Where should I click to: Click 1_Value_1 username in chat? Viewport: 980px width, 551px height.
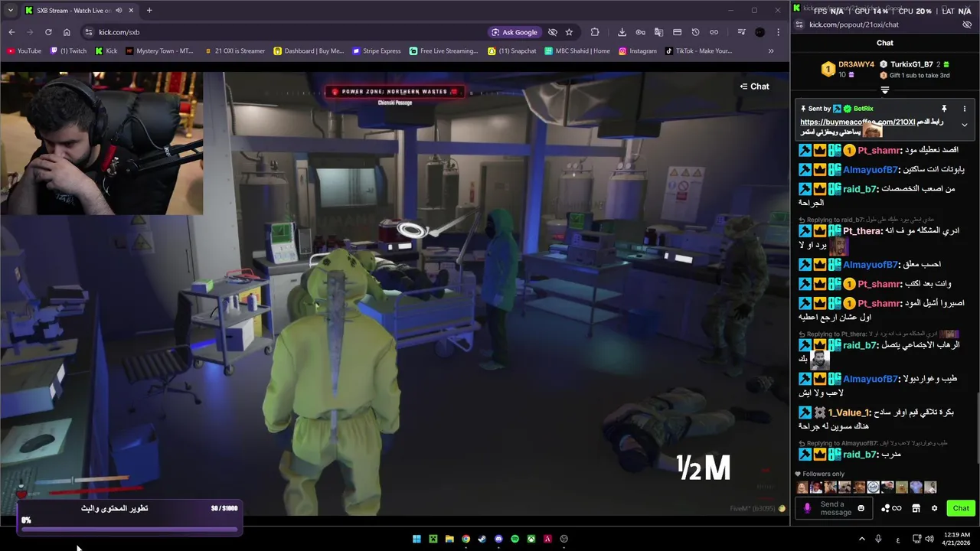tap(848, 412)
